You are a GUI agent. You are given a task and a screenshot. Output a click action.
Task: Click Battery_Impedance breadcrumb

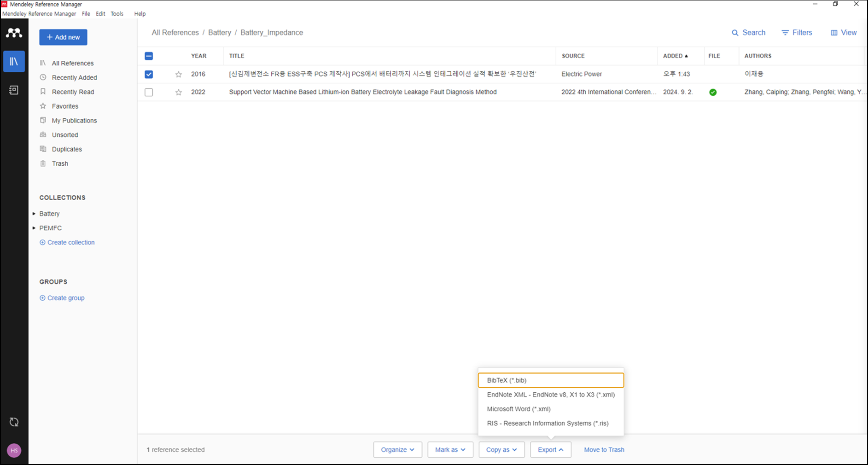coord(272,33)
